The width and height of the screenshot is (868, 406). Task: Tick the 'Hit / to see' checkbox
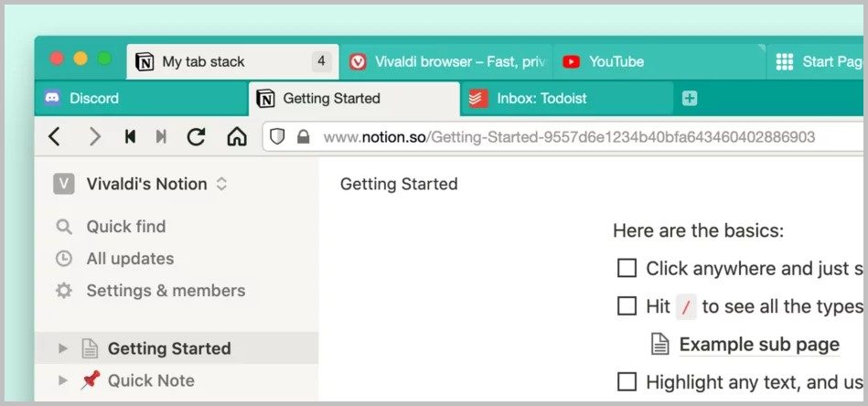(627, 306)
